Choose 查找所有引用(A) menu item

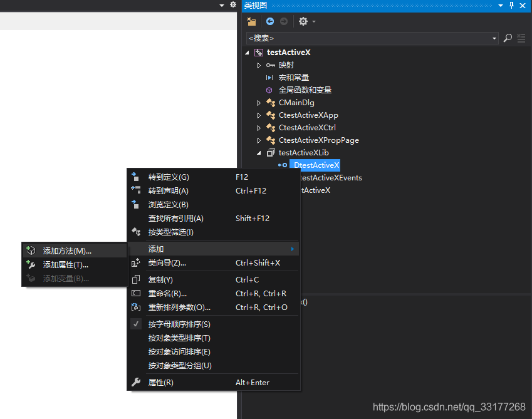point(214,219)
